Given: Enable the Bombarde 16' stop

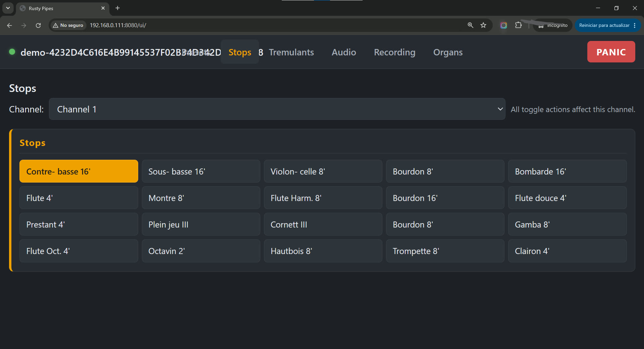Looking at the screenshot, I should click(x=567, y=171).
